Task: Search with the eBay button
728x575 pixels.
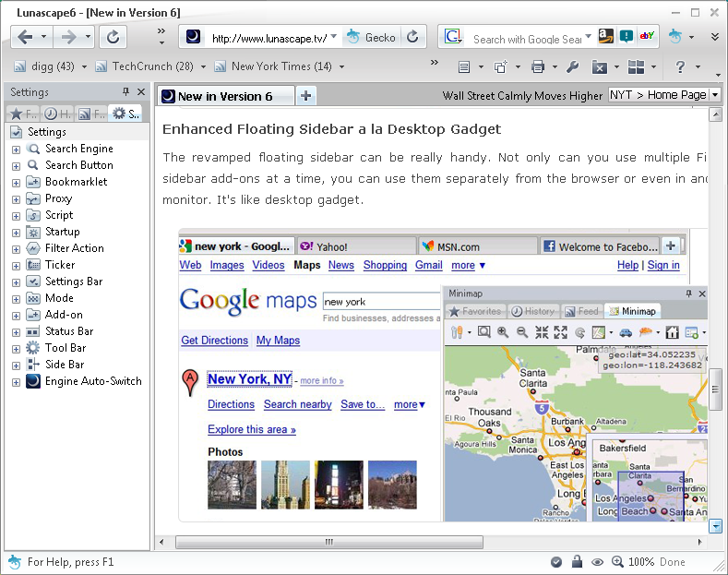Action: tap(647, 36)
